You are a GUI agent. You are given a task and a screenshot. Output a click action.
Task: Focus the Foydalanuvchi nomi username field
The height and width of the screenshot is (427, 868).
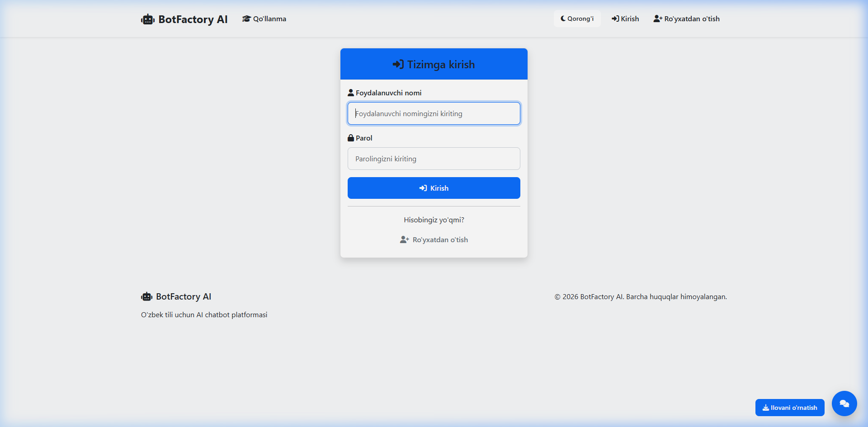pos(434,113)
